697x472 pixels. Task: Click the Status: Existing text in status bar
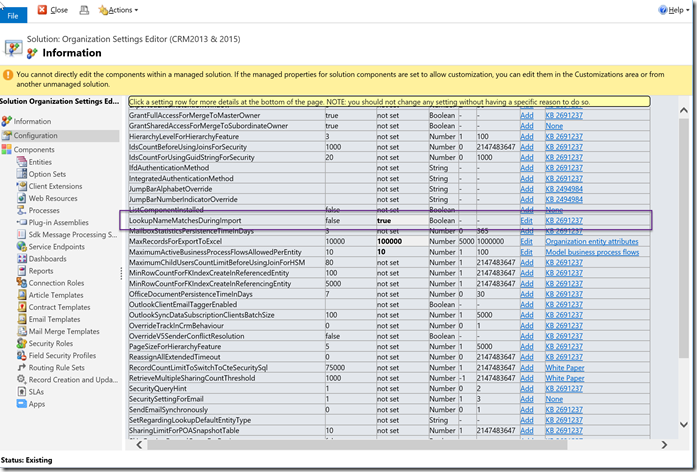27,460
